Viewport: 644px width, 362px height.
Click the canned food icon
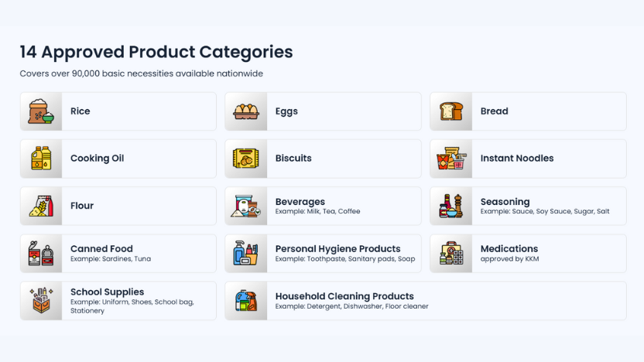point(41,254)
